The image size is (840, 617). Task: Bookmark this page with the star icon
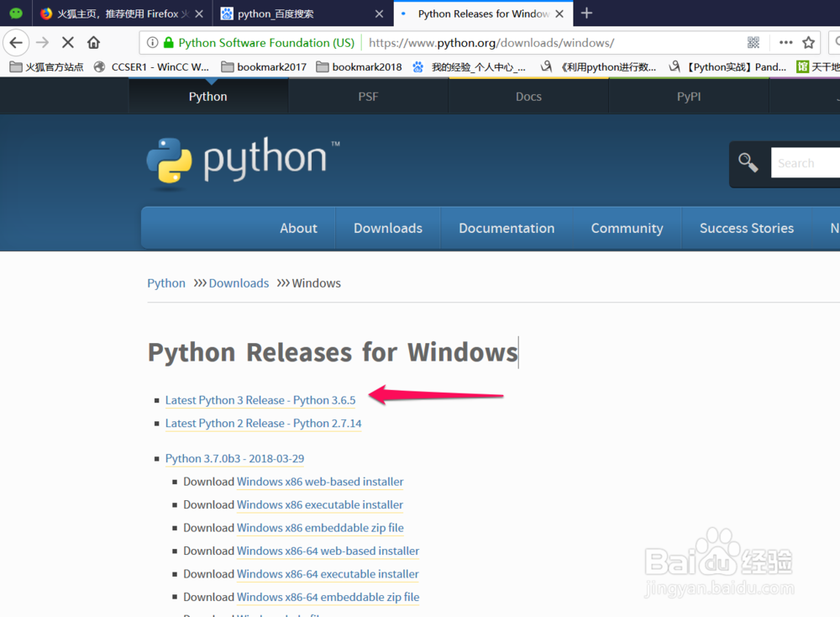point(808,42)
